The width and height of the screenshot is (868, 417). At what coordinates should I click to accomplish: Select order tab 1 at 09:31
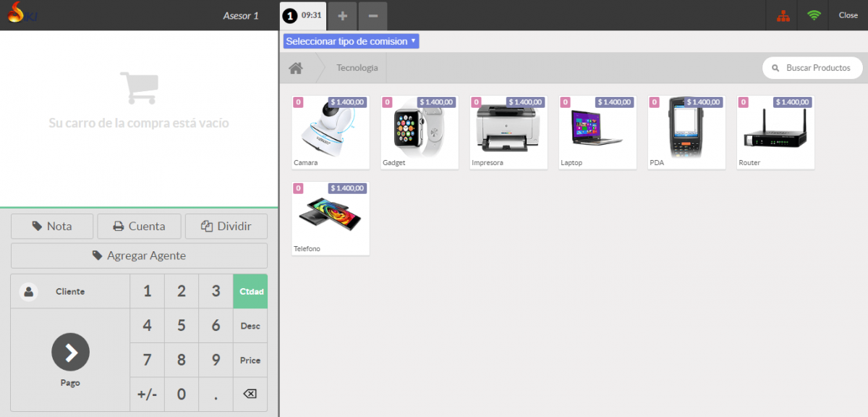(302, 15)
